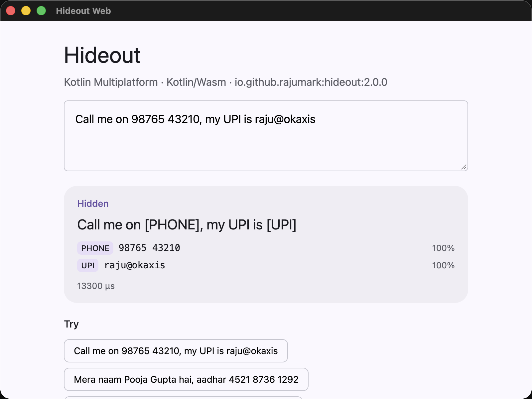This screenshot has height=399, width=532.
Task: Click the "Hidden" label in the result card
Action: tap(93, 203)
